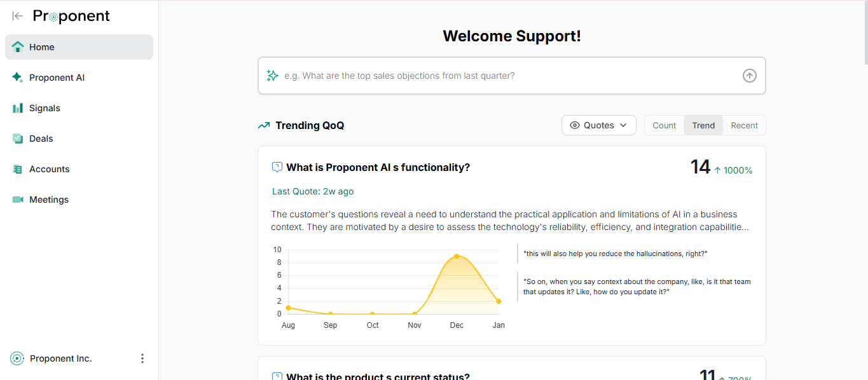Image resolution: width=868 pixels, height=380 pixels.
Task: Click the Proponent logo
Action: coord(71,17)
